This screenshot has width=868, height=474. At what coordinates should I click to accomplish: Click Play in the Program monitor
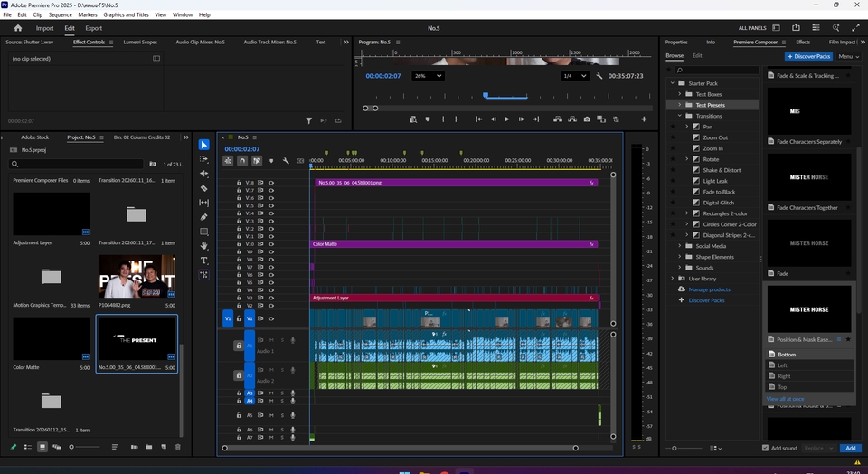pyautogui.click(x=507, y=119)
